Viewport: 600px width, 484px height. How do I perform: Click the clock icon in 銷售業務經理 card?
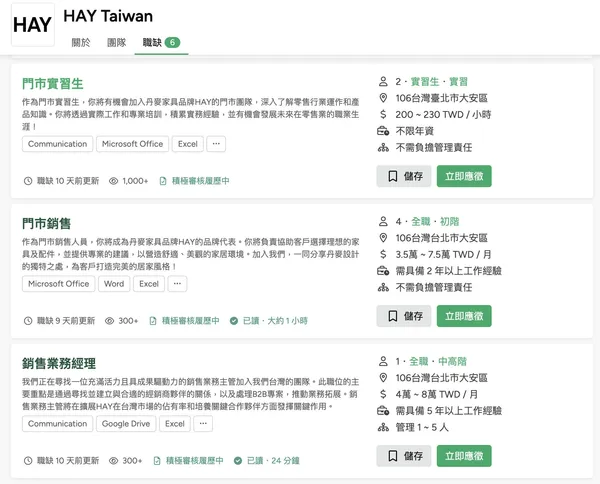point(28,461)
